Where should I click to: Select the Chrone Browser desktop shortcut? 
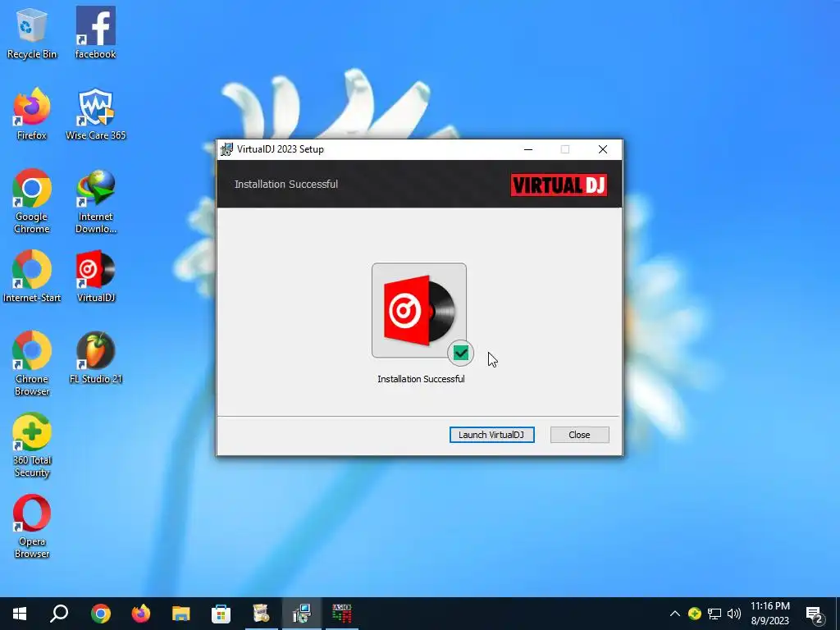coord(32,363)
